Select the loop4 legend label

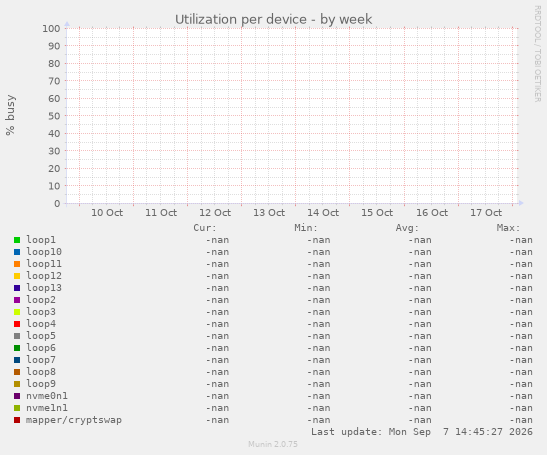(41, 324)
